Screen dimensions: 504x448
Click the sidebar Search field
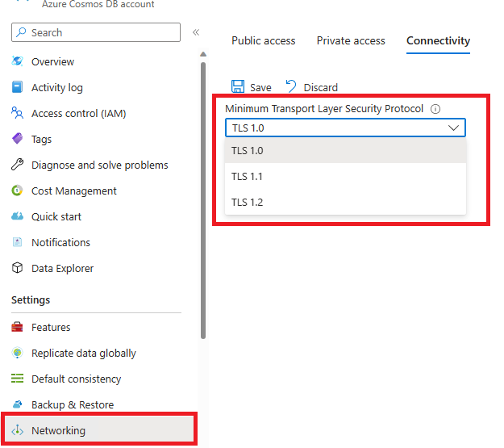(x=96, y=32)
